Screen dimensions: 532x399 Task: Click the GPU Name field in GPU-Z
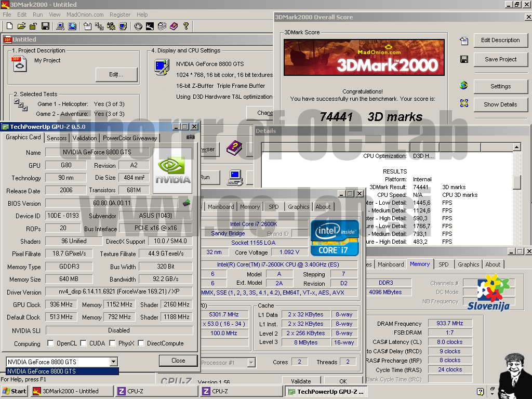pos(97,152)
